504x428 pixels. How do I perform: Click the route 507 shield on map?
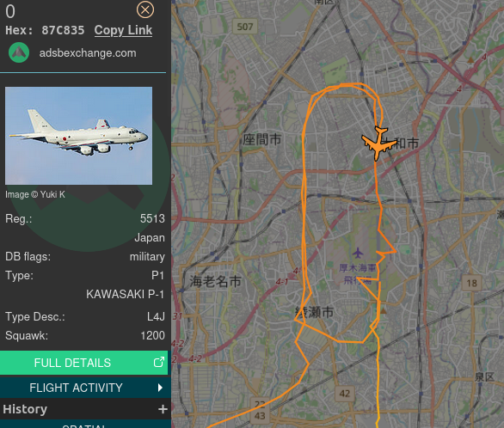245,27
